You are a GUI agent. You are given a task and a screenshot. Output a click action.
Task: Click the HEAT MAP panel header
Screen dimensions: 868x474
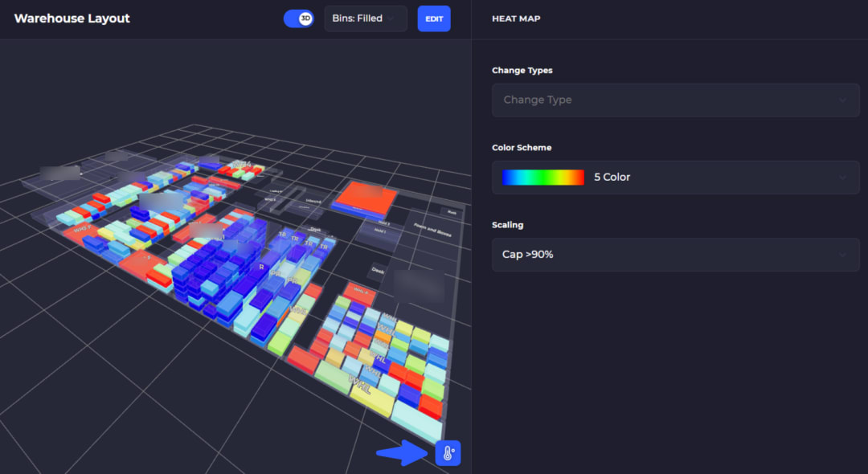click(516, 18)
